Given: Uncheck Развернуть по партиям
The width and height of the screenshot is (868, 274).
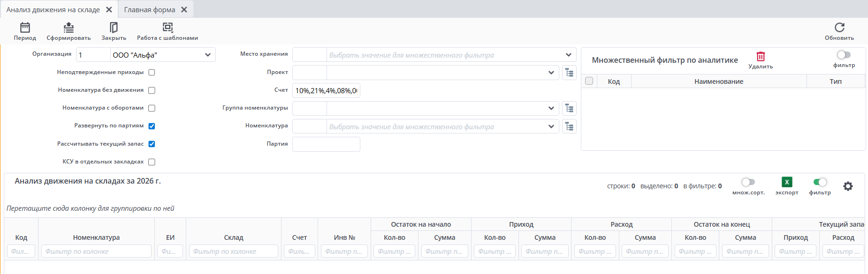Looking at the screenshot, I should tap(152, 126).
